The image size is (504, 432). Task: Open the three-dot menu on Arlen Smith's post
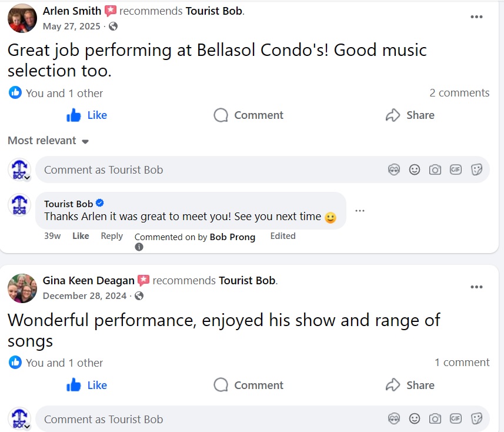(x=476, y=17)
